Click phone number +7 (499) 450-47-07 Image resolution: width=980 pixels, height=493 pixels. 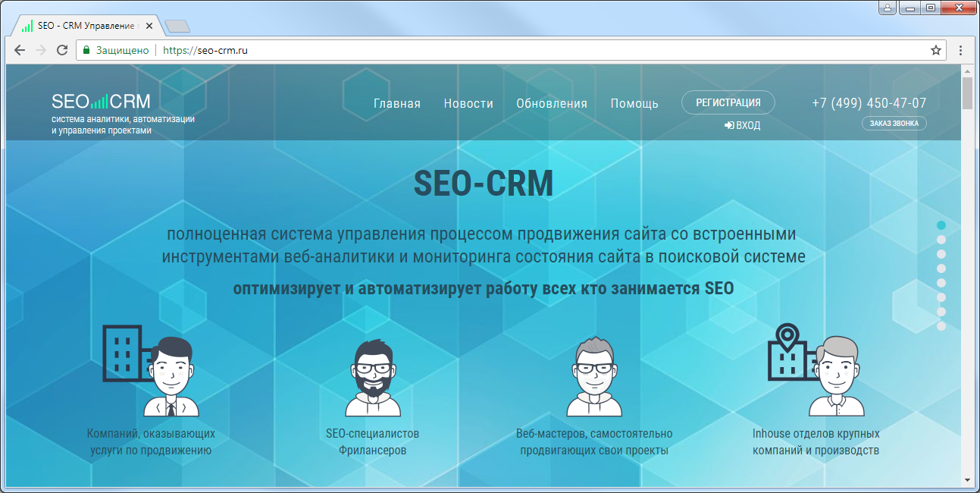[869, 103]
